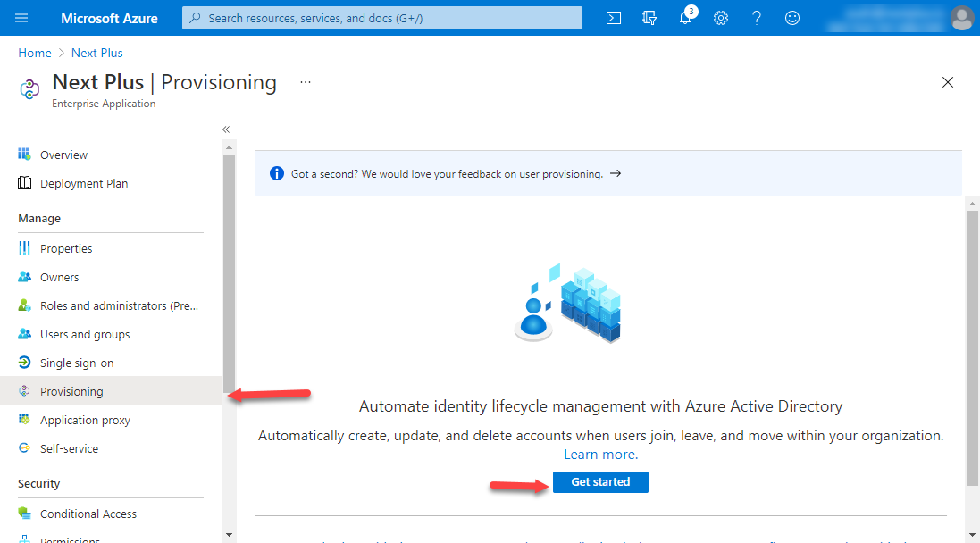Open portal settings gear
Screen dimensions: 980x543
tap(721, 18)
